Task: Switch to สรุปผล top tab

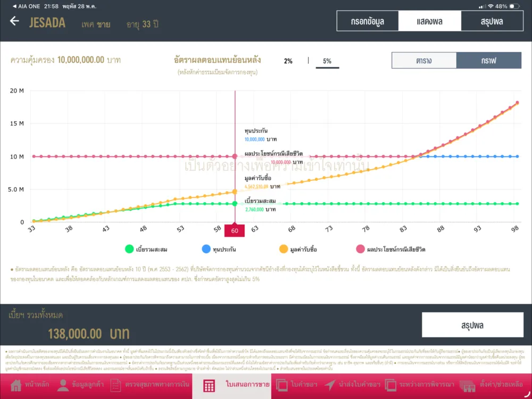Action: pyautogui.click(x=492, y=21)
